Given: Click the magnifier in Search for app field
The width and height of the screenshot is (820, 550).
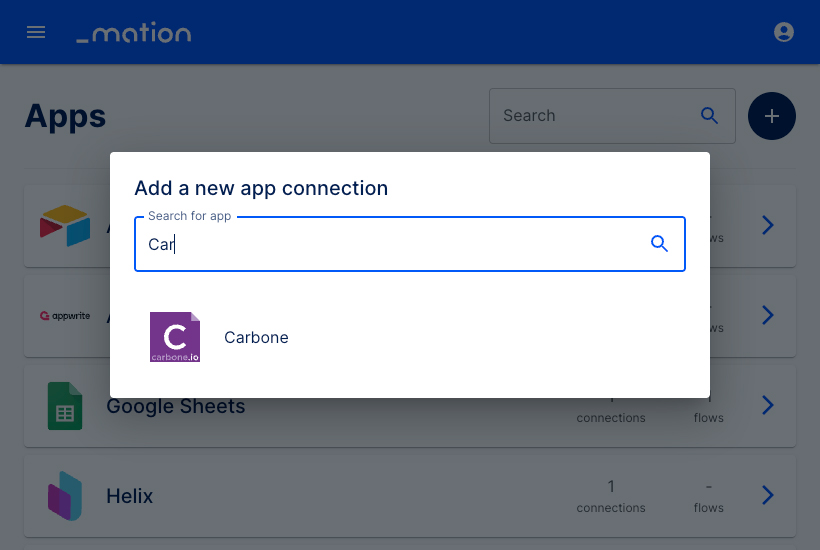Looking at the screenshot, I should [x=659, y=244].
